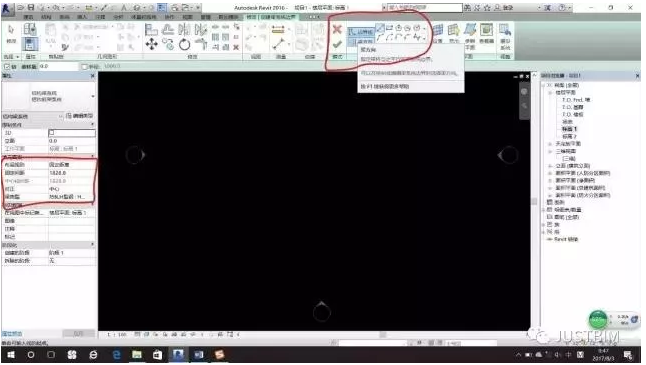Toggle the Properties palette ribbon button
Image resolution: width=646 pixels, height=365 pixels.
point(30,43)
